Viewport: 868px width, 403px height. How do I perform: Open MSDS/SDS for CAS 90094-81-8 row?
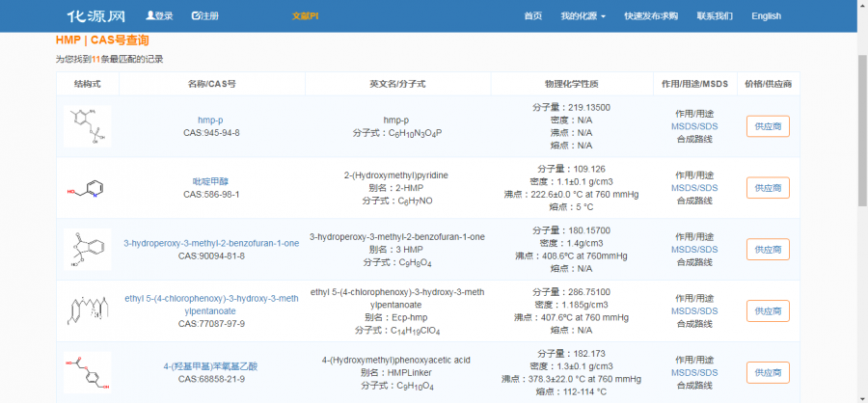coord(694,250)
